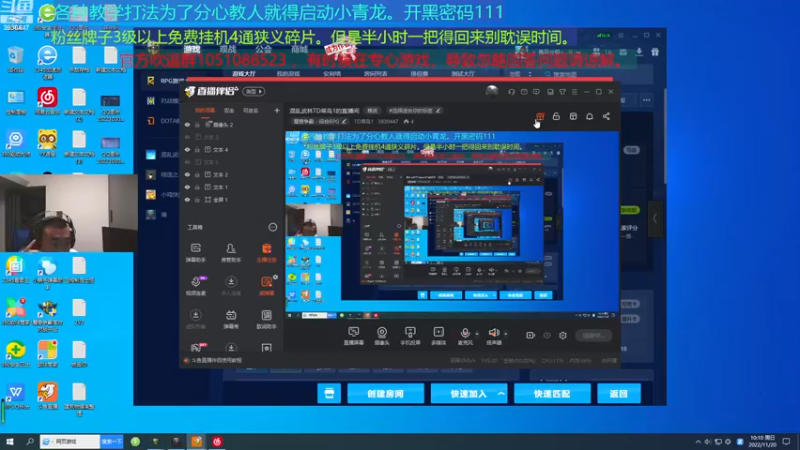Toggle visibility of 文本 3 source
800x450 pixels.
click(187, 162)
